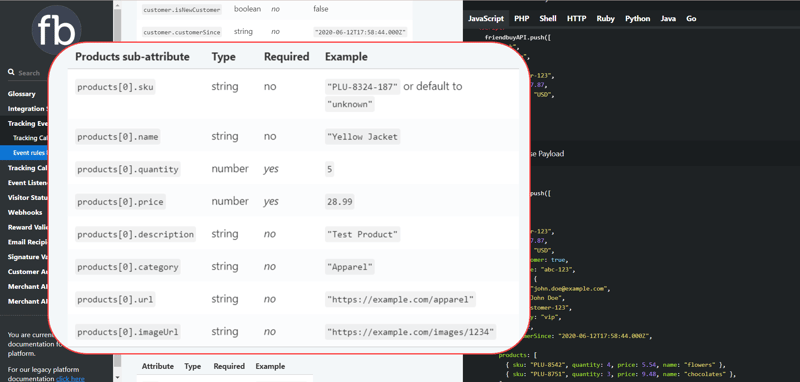Open the Visitor Status sidebar section
This screenshot has height=382, width=800.
point(28,197)
